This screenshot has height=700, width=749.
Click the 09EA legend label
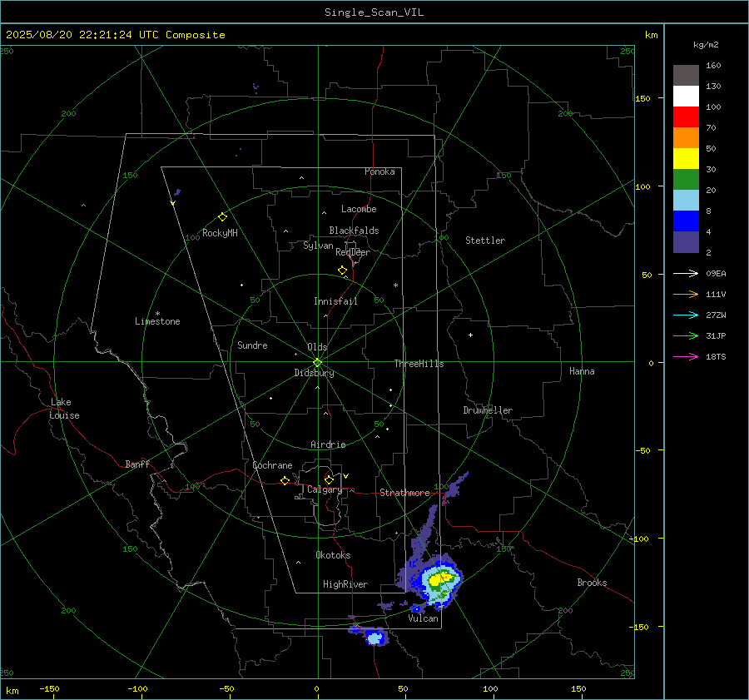click(x=716, y=273)
